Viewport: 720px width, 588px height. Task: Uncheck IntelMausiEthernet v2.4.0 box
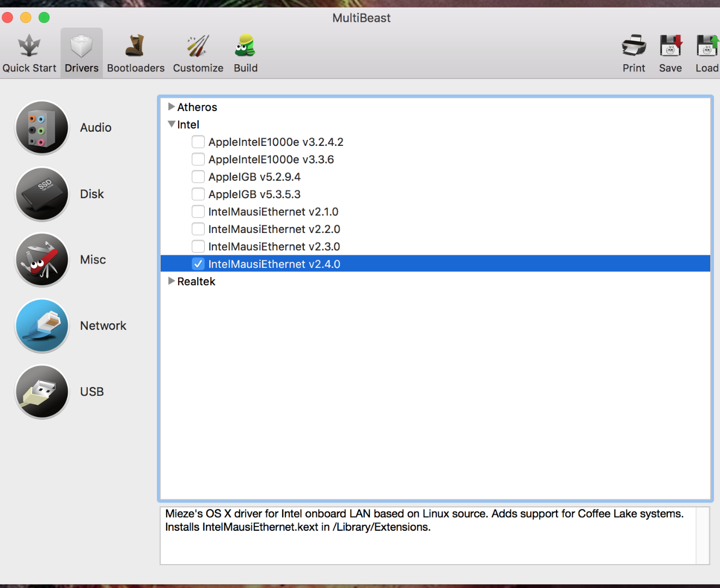coord(198,264)
